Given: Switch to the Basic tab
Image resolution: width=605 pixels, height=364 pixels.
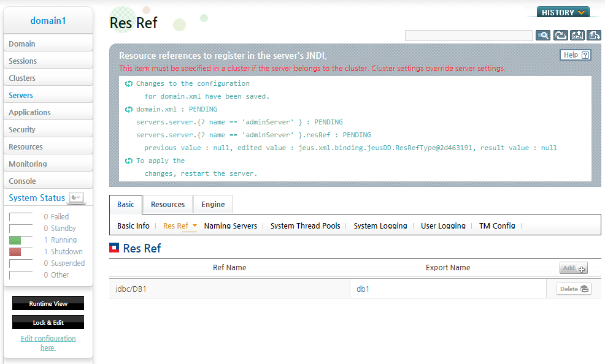Looking at the screenshot, I should (x=126, y=205).
